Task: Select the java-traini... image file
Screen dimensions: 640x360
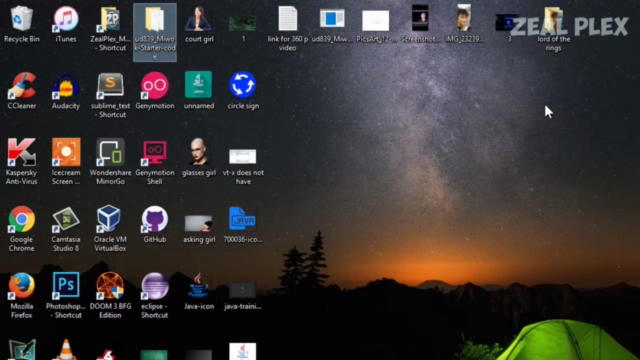Action: tap(242, 290)
